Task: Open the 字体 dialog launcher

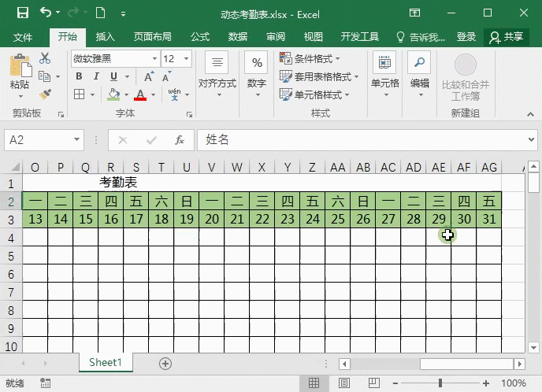Action: point(189,114)
